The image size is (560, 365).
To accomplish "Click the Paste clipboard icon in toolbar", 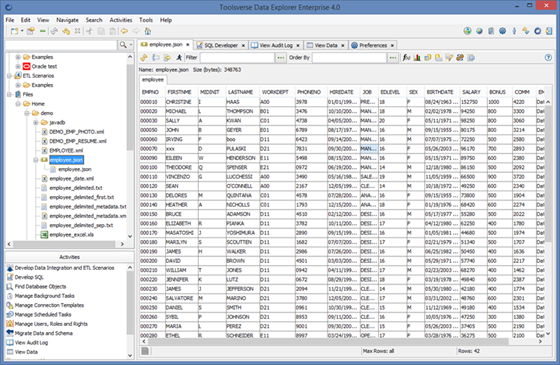I will pos(112,31).
